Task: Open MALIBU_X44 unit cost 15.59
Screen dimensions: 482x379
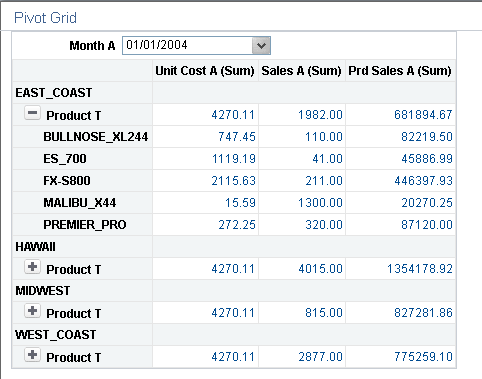Action: click(x=240, y=203)
